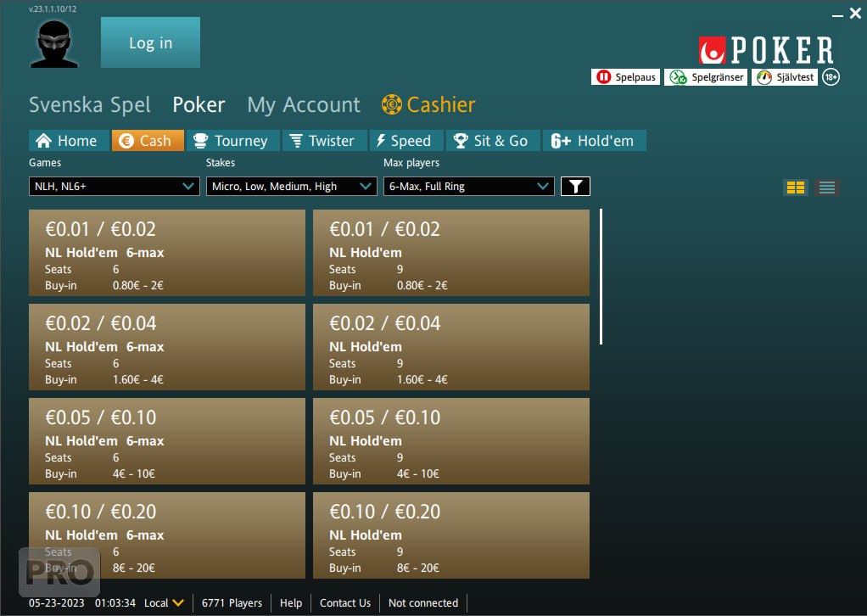Open €0.05/€0.10 NL Hold'em 6-max table
867x616 pixels.
(167, 440)
